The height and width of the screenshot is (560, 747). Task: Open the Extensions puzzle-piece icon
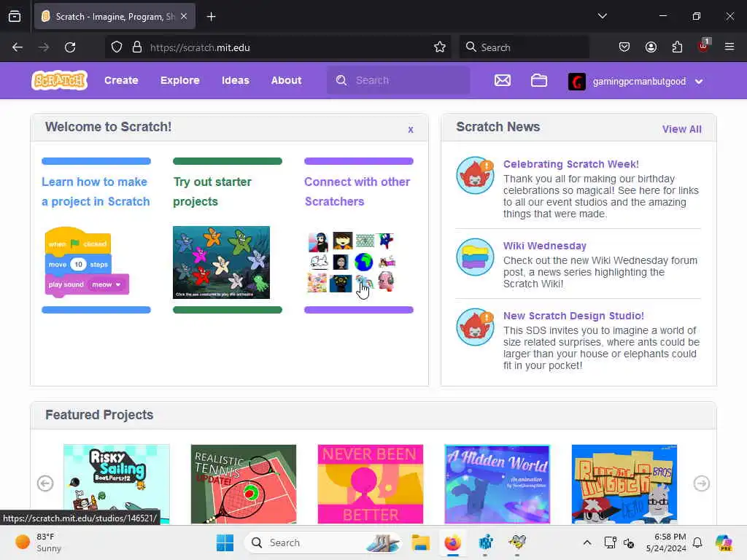677,47
